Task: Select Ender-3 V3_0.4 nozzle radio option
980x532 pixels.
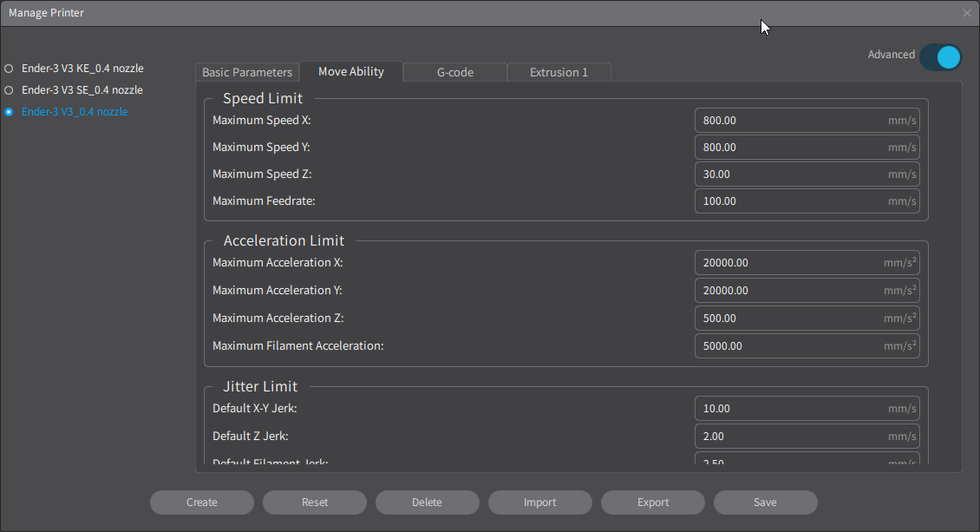Action: click(9, 112)
